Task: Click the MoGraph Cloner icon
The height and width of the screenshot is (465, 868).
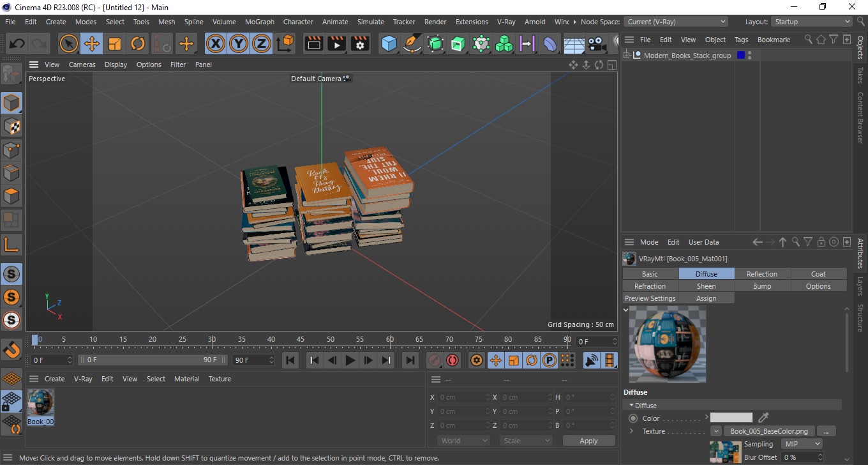Action: click(504, 44)
